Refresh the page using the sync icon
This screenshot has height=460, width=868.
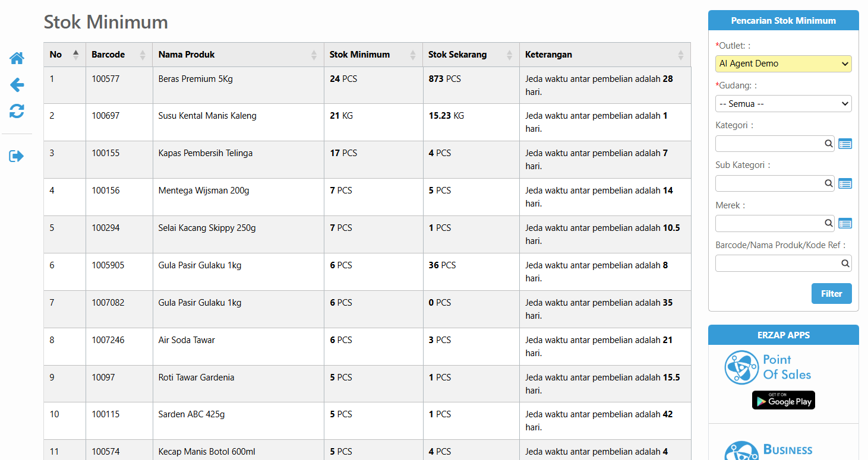click(17, 111)
